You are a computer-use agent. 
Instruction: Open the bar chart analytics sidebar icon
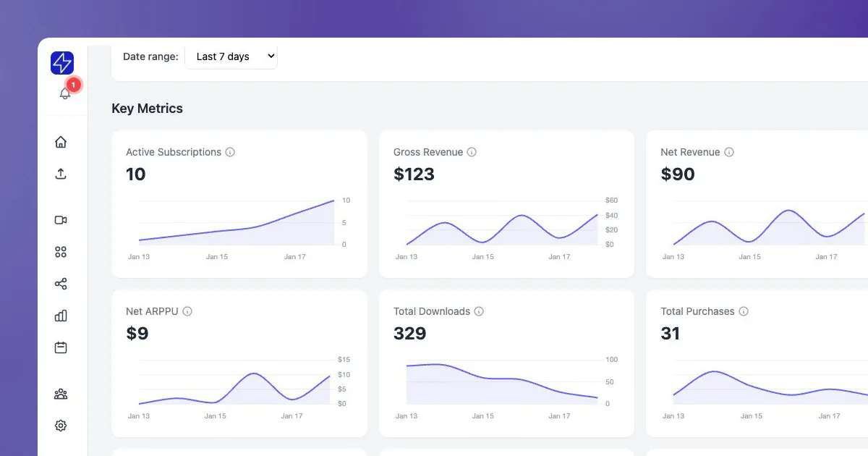pos(61,316)
